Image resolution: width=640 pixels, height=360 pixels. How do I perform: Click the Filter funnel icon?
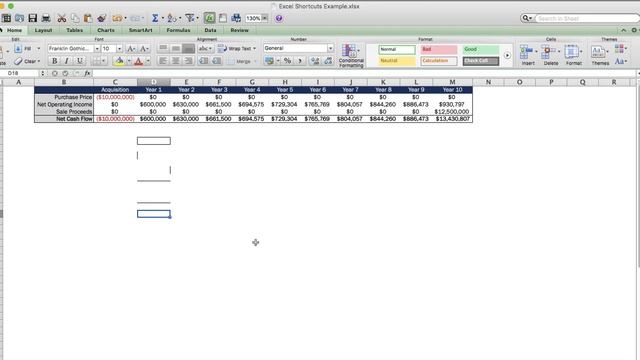(x=189, y=18)
